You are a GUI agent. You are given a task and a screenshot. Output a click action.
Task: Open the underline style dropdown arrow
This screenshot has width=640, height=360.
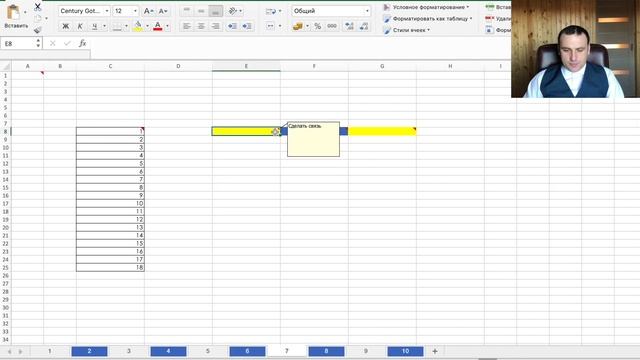pyautogui.click(x=104, y=26)
